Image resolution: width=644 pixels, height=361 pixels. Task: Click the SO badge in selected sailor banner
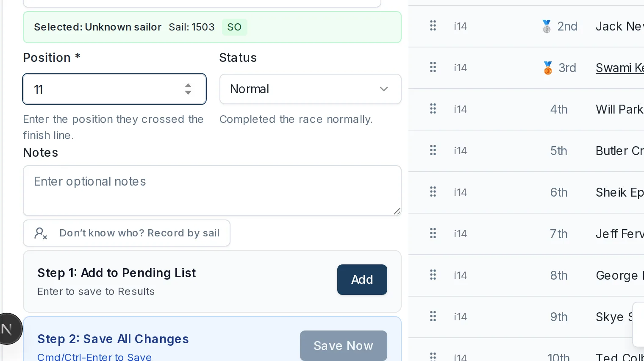click(234, 27)
